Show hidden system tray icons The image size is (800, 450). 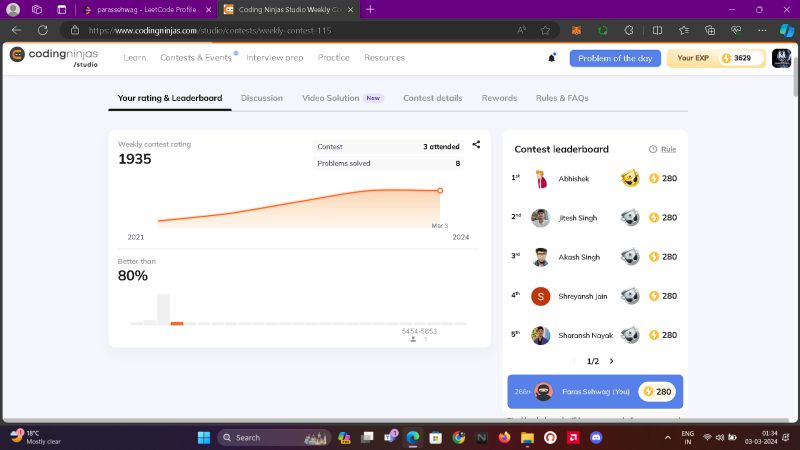(x=667, y=437)
